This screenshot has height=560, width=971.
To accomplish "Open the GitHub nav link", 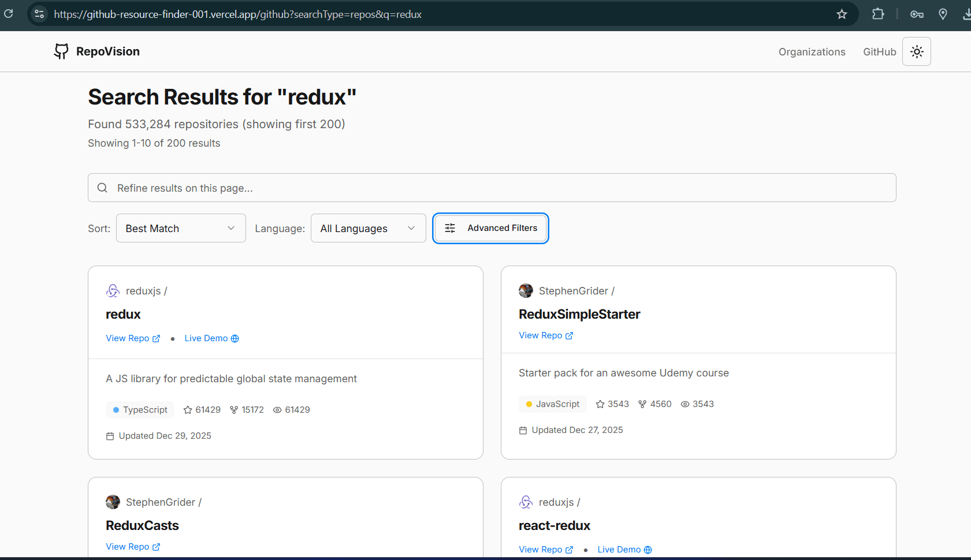I will pyautogui.click(x=879, y=52).
